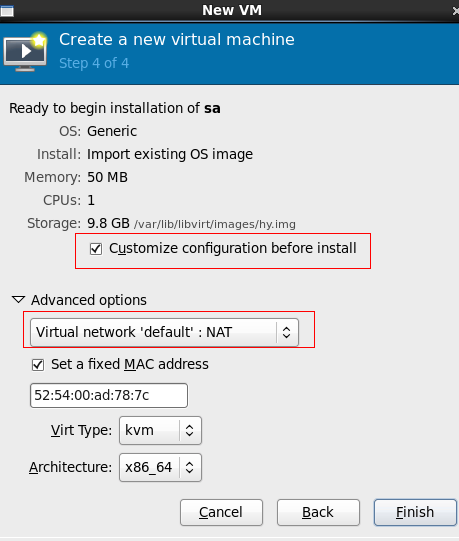This screenshot has height=541, width=459.
Task: Open the Virt Type kvm dropdown
Action: tap(160, 430)
